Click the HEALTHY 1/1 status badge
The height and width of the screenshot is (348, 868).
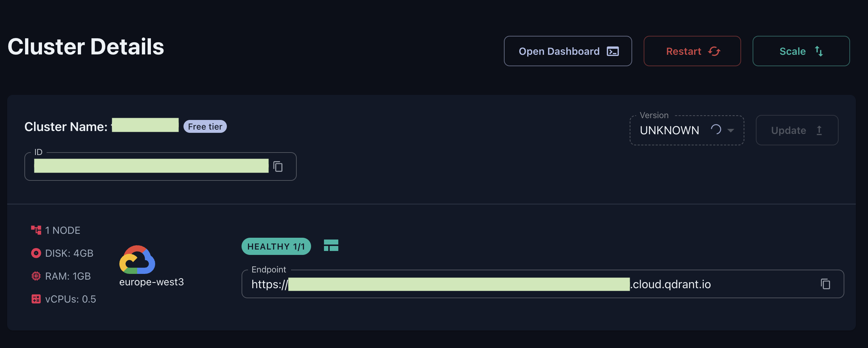click(x=276, y=246)
